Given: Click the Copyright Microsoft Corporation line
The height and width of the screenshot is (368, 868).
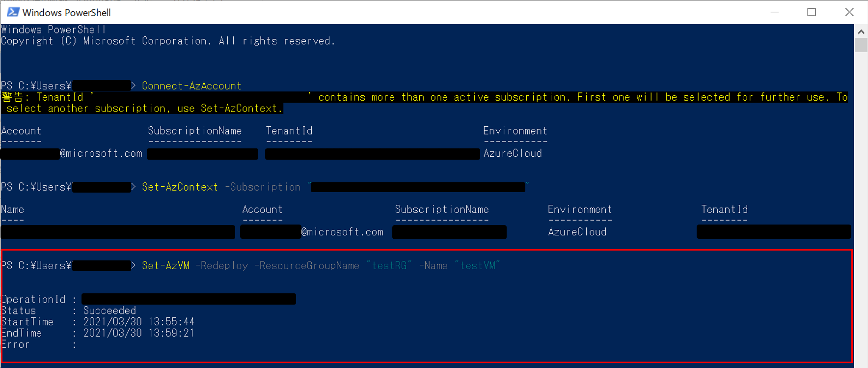Looking at the screenshot, I should [x=168, y=41].
